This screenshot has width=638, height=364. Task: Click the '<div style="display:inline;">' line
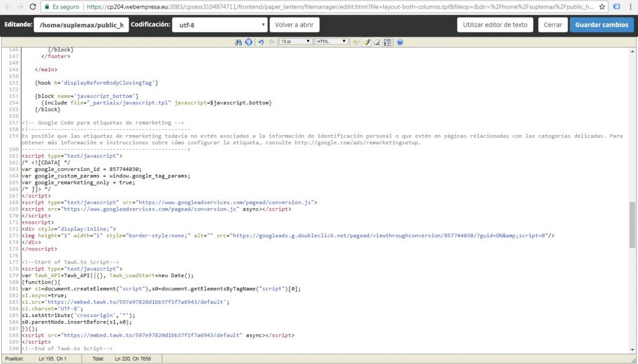[68, 229]
